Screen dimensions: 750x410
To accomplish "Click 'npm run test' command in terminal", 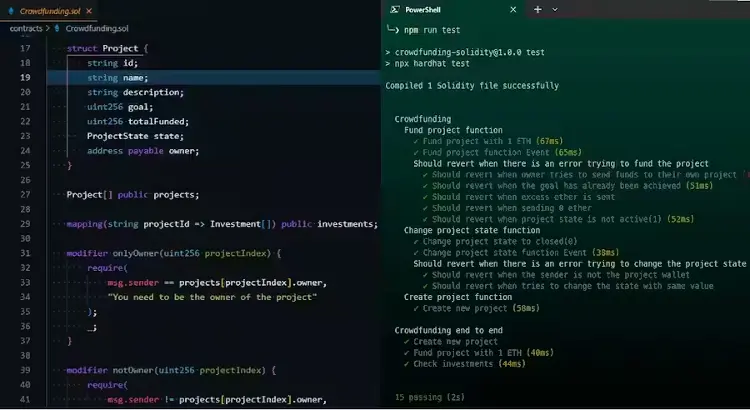I will (x=432, y=30).
